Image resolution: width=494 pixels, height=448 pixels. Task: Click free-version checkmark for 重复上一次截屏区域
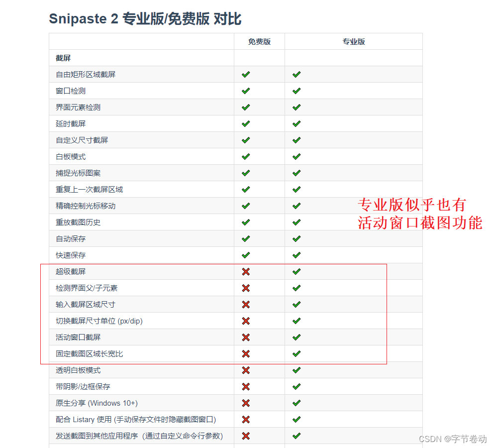[x=246, y=189]
